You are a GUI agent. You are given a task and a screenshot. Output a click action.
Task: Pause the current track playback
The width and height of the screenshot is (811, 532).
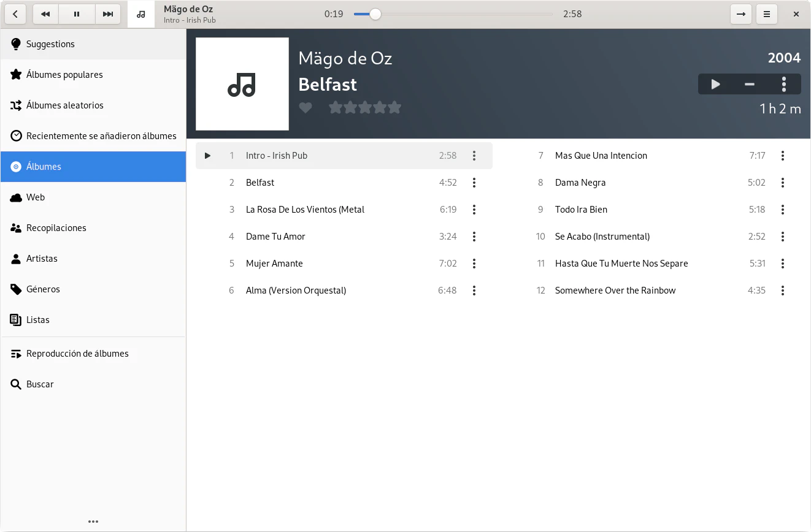(x=77, y=14)
